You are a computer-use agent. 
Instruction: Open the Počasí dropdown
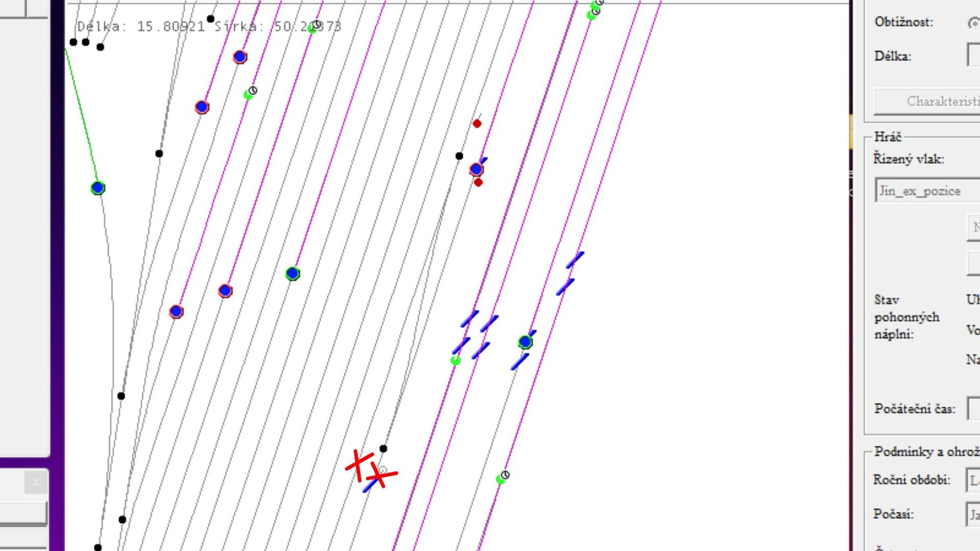pos(974,514)
